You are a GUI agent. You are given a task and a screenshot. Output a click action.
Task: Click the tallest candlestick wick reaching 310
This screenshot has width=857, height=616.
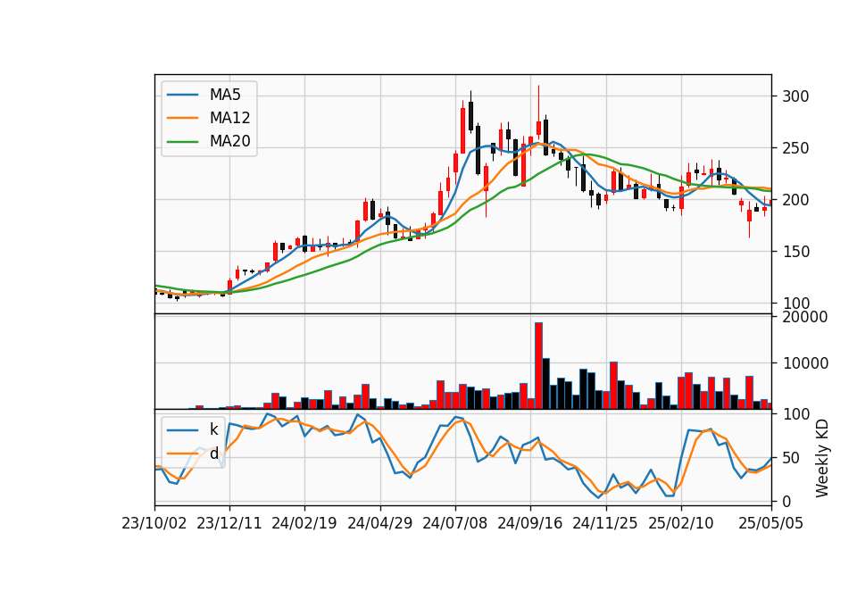coord(538,109)
